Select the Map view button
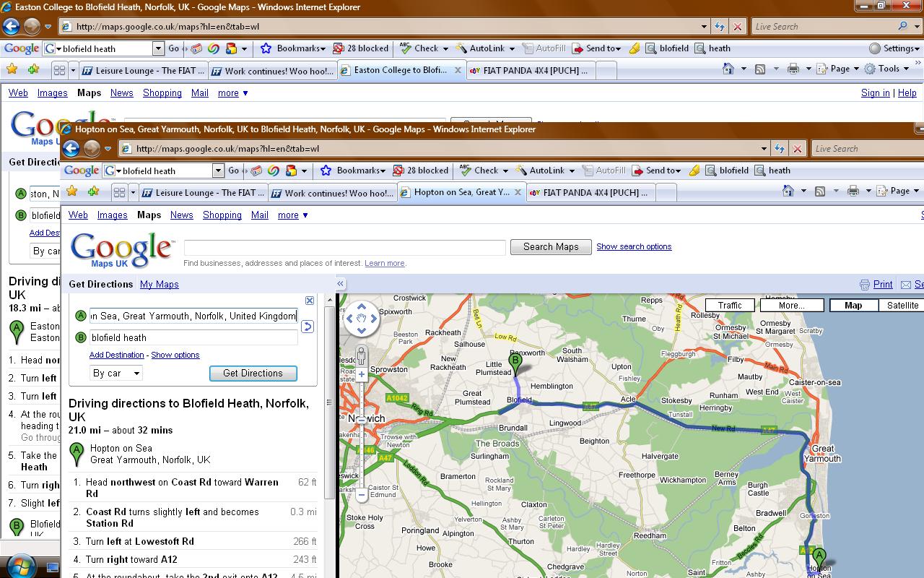Screen dimensions: 924x578 pyautogui.click(x=853, y=306)
